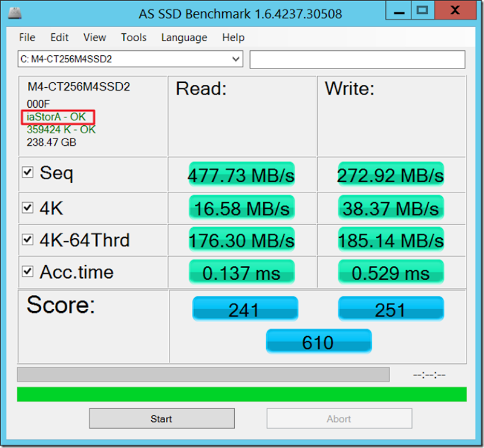Disable the Acc.time measurement
This screenshot has height=448, width=484.
[x=27, y=271]
